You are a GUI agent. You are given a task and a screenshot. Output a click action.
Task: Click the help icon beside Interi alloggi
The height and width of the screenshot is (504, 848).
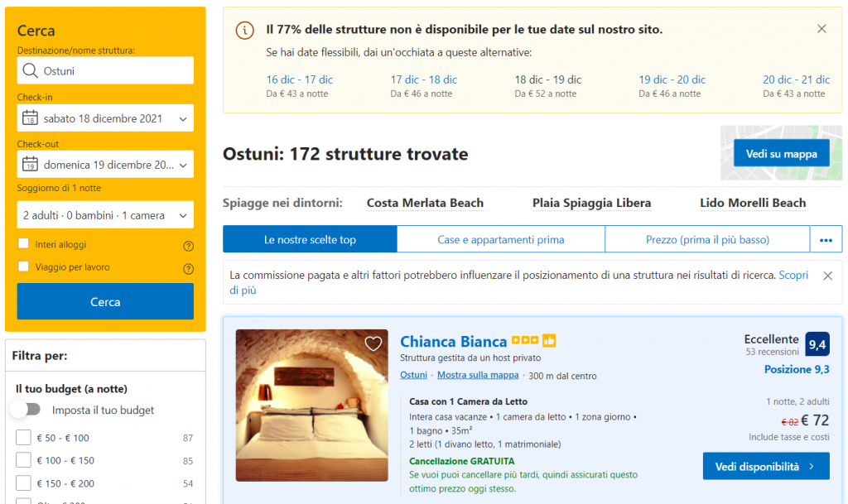188,246
